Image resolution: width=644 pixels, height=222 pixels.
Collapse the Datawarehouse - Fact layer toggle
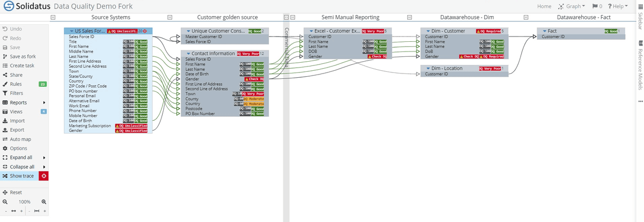(526, 18)
